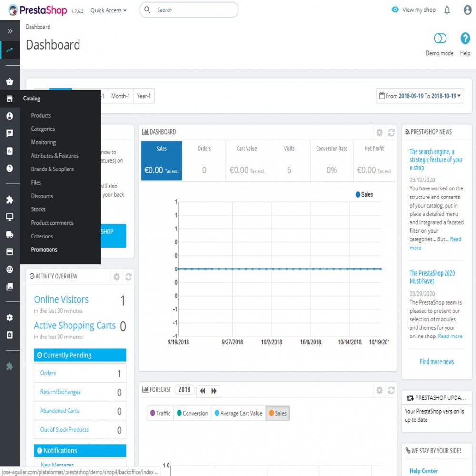
Task: Click the notifications bell icon
Action: click(x=447, y=10)
